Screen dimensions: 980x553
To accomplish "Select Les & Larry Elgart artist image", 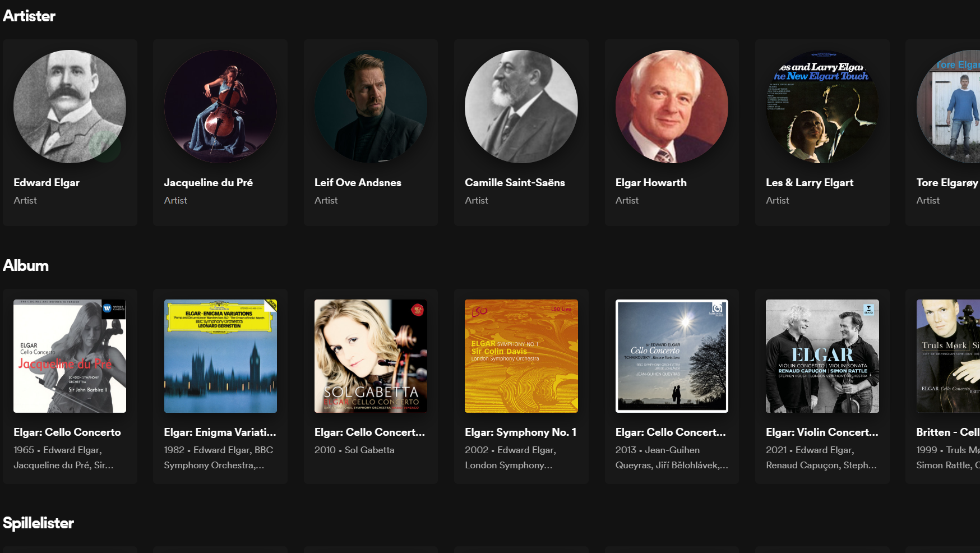I will point(822,107).
